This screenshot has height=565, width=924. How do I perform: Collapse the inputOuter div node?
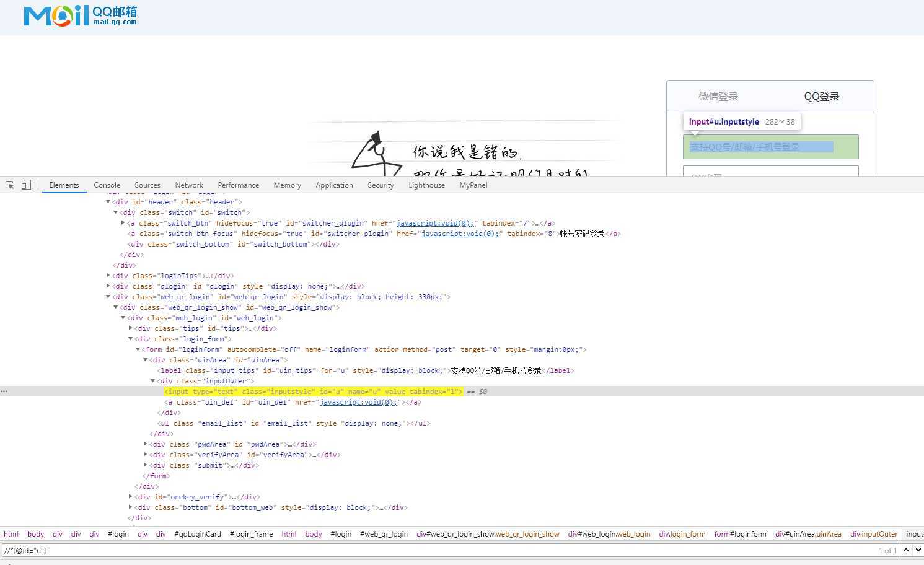click(152, 381)
